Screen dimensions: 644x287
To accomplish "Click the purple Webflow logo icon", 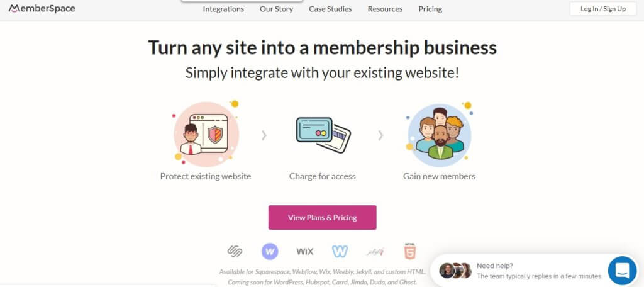I will point(270,251).
